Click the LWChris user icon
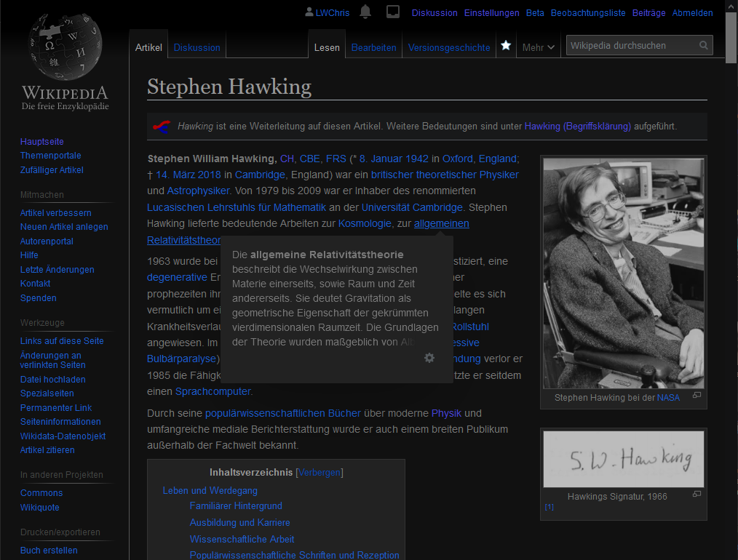This screenshot has width=738, height=560. (x=309, y=12)
